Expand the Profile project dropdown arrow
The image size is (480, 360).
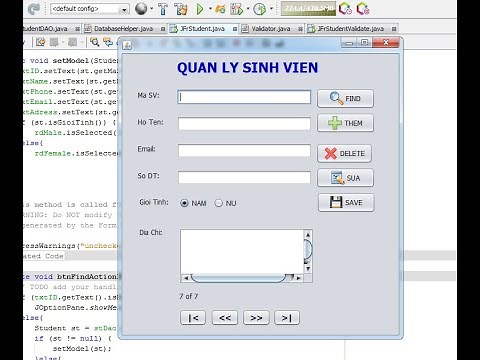(x=248, y=9)
